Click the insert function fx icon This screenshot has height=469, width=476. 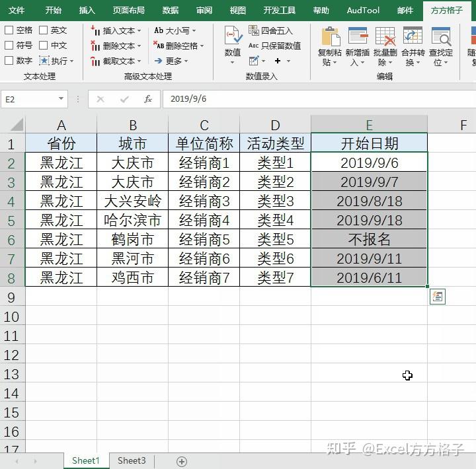148,99
